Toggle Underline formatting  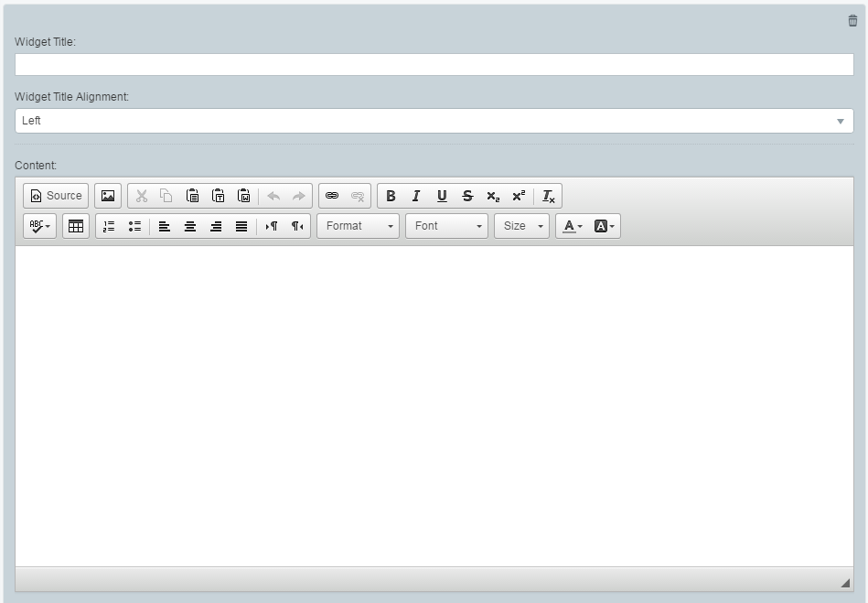tap(442, 196)
